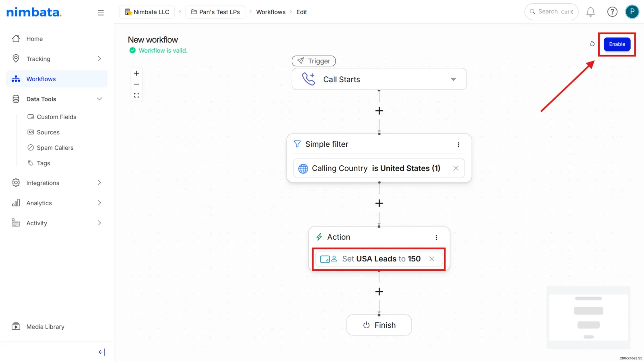The width and height of the screenshot is (644, 362).
Task: Open the help question mark icon
Action: (612, 12)
